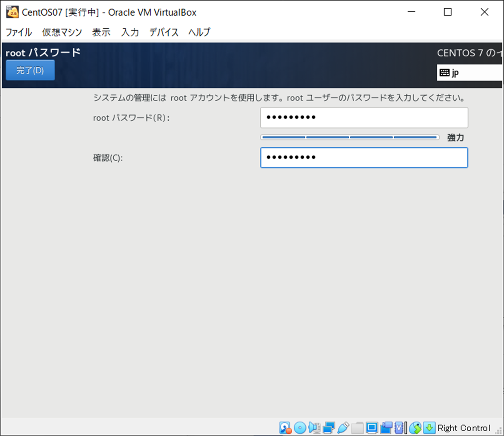Image resolution: width=504 pixels, height=436 pixels.
Task: Click the 完了(D) button
Action: pos(30,70)
